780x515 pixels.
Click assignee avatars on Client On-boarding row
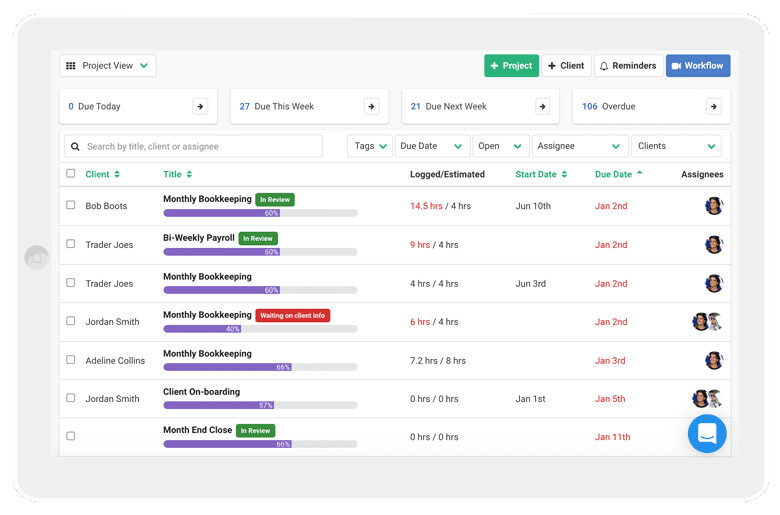click(707, 399)
